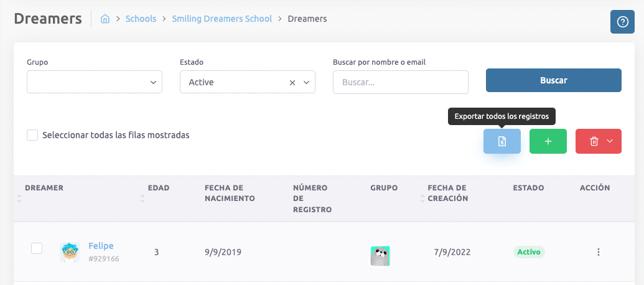The image size is (644, 285).
Task: Open Smiling Dreamers School breadcrumb
Action: point(222,19)
